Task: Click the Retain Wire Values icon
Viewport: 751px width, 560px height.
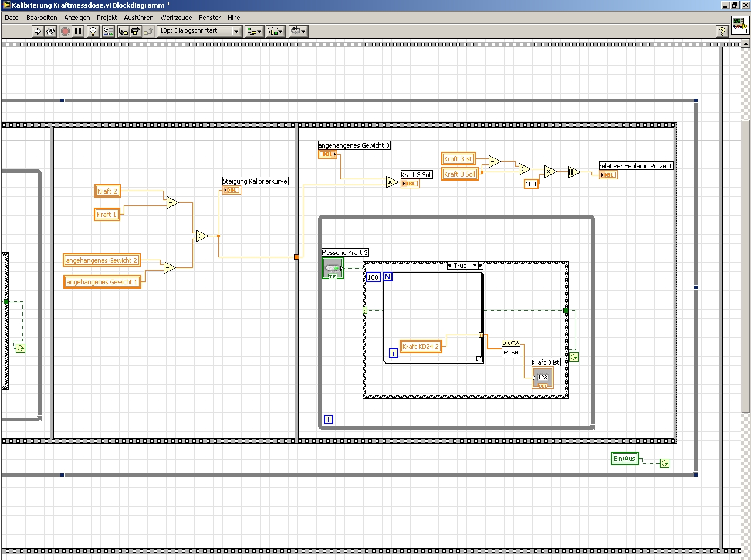Action: click(109, 31)
